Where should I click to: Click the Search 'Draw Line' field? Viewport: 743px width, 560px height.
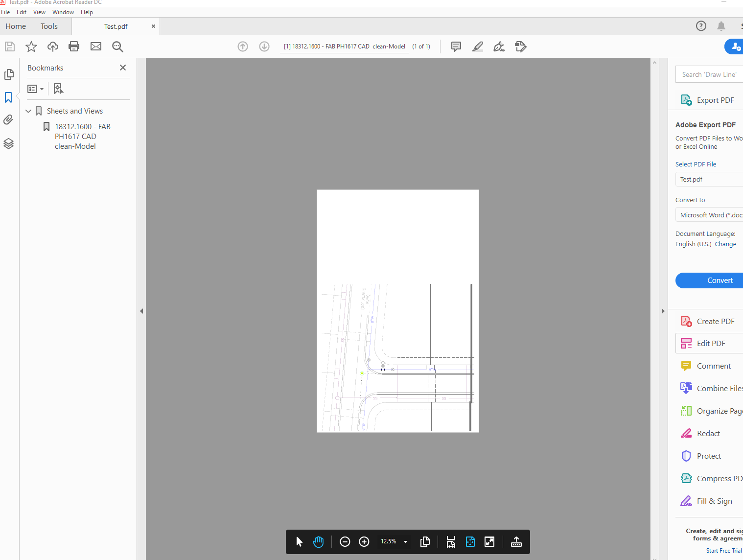click(x=709, y=74)
